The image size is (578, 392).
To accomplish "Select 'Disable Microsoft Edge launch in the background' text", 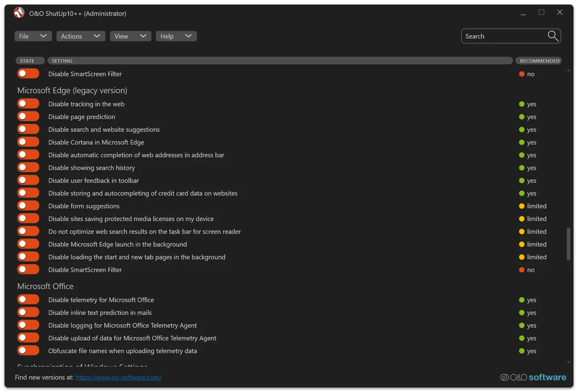I will click(x=118, y=244).
